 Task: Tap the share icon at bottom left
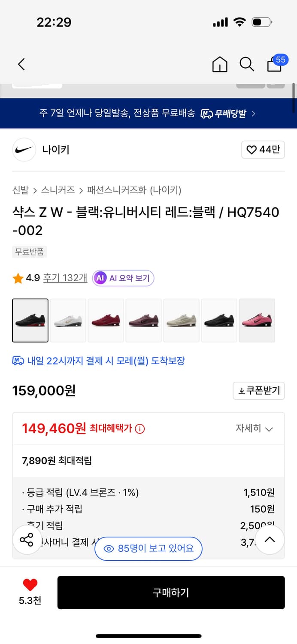tap(27, 540)
